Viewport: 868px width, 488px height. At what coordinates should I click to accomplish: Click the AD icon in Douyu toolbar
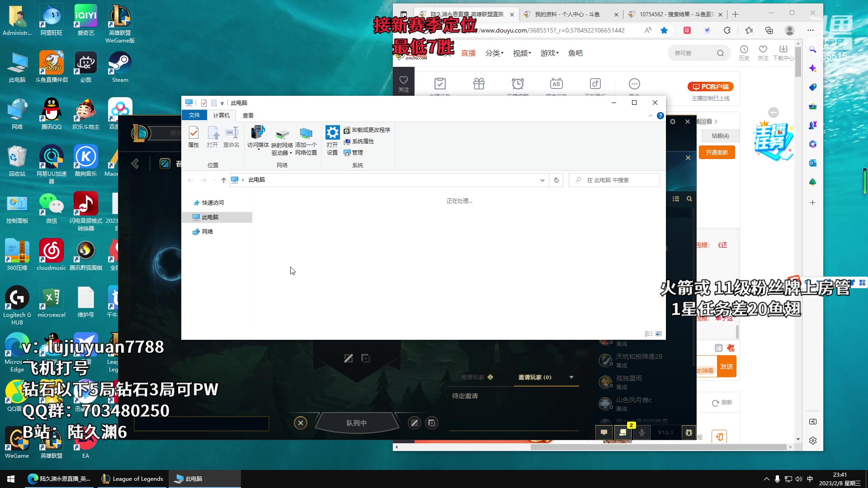point(557,84)
